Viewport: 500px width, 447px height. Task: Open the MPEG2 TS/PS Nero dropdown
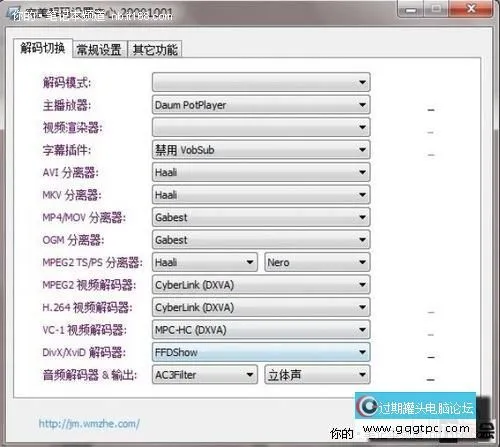(x=317, y=262)
